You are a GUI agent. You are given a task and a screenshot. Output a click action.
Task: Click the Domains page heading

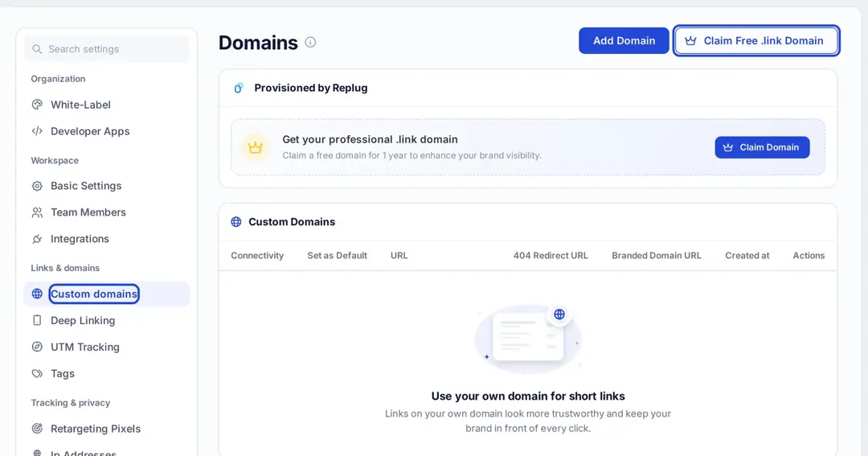(258, 43)
